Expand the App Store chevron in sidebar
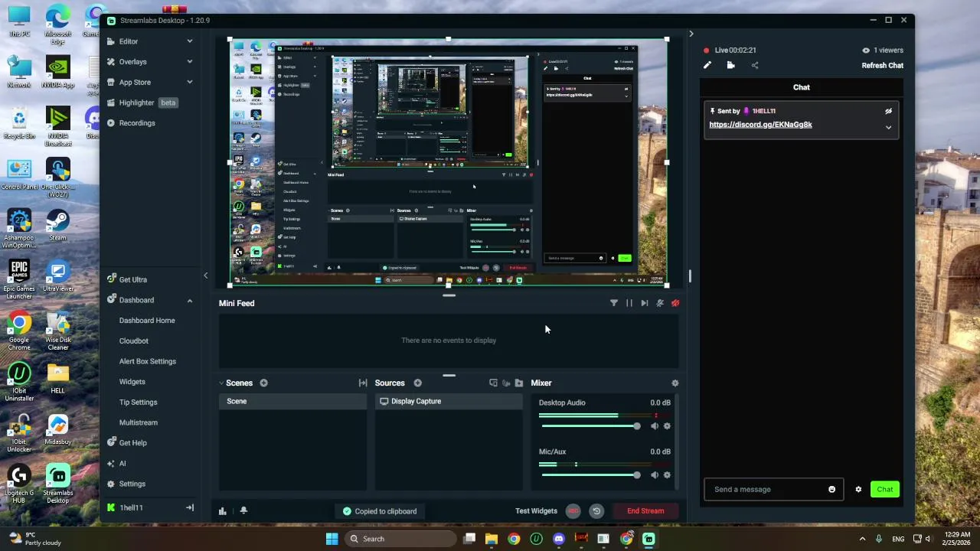Screen dimensions: 980x551 point(189,82)
